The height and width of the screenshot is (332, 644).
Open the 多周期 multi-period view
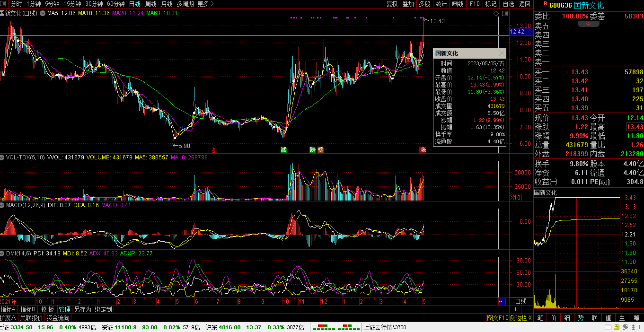click(185, 4)
